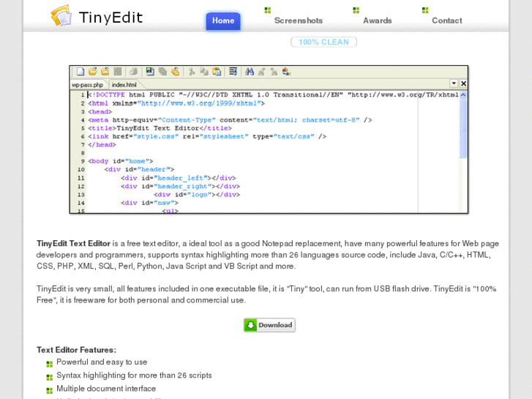Image resolution: width=532 pixels, height=399 pixels.
Task: Click the Find binoculars icon
Action: coord(250,72)
